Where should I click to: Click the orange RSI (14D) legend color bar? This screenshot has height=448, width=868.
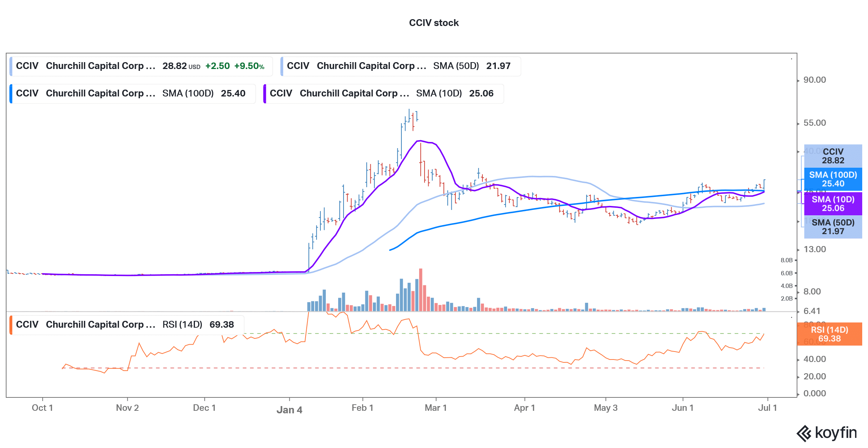[11, 325]
